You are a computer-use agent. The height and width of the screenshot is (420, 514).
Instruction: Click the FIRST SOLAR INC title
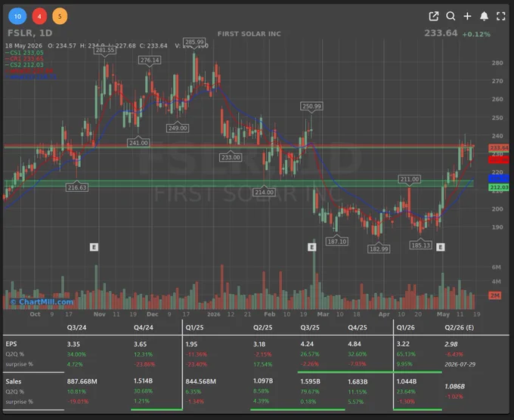pyautogui.click(x=249, y=34)
